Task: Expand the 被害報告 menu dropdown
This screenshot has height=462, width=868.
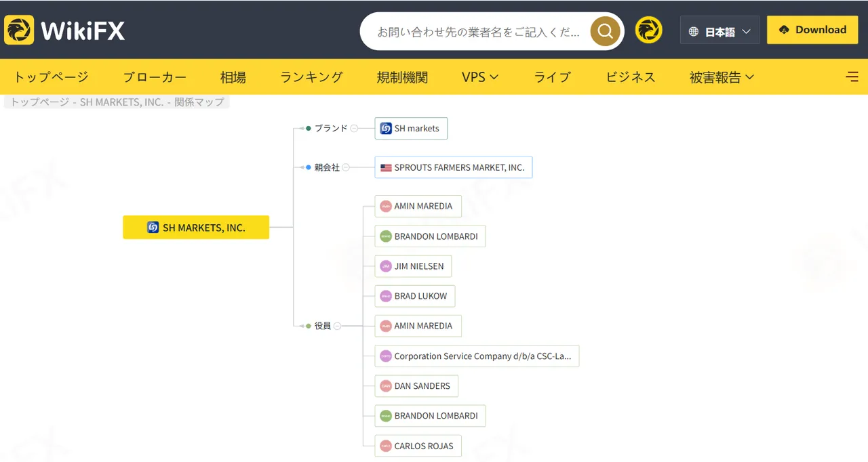Action: (722, 77)
